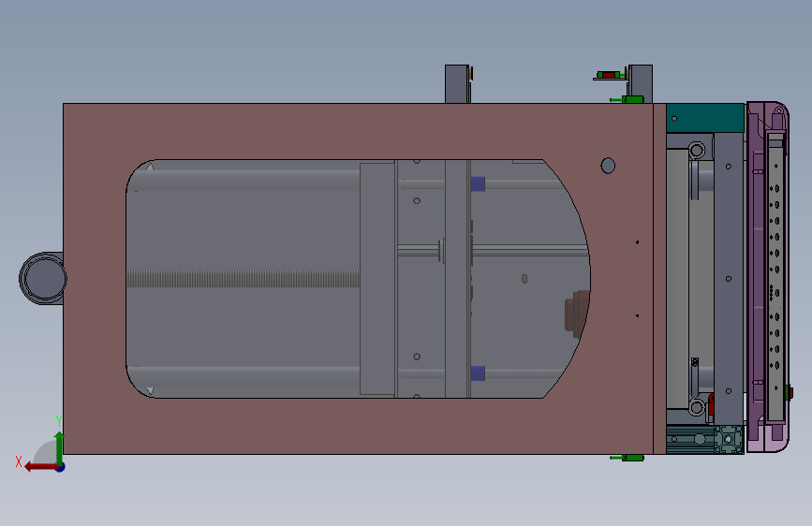This screenshot has width=812, height=526.
Task: Select the right gray post above the plate
Action: [641, 84]
